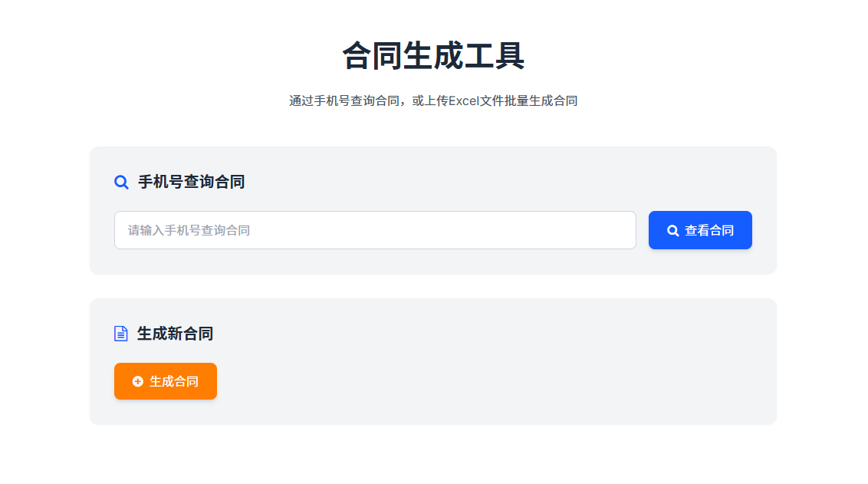This screenshot has width=868, height=484.
Task: Click the circular plus symbol on orange button
Action: click(136, 380)
